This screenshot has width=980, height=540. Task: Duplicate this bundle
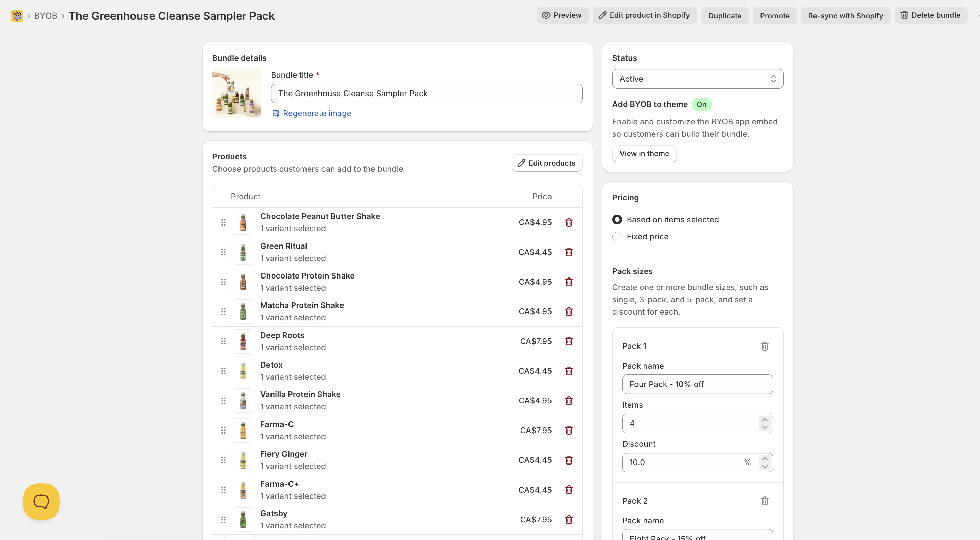(x=725, y=16)
